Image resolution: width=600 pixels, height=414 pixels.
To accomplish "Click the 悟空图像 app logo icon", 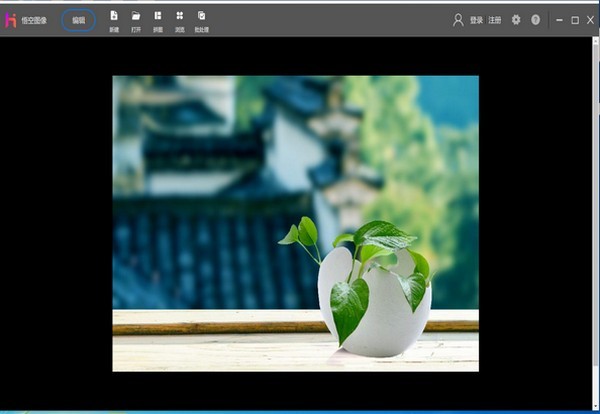I will click(10, 20).
